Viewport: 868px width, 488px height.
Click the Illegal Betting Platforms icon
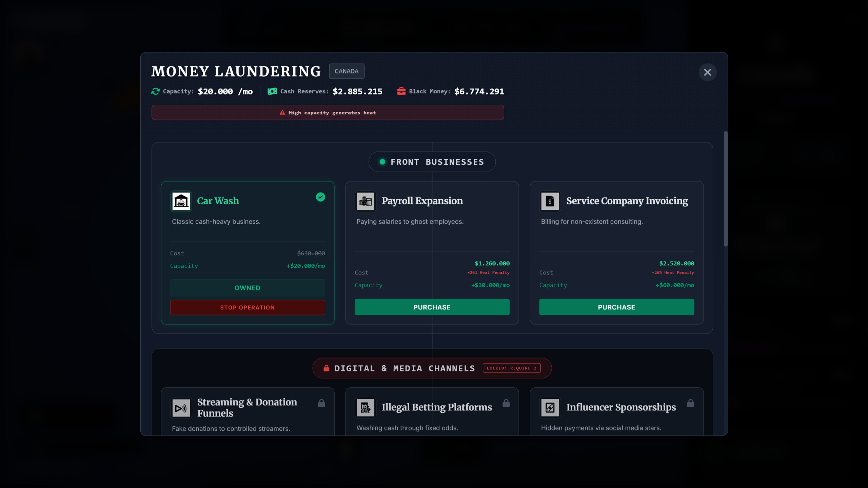pyautogui.click(x=366, y=408)
